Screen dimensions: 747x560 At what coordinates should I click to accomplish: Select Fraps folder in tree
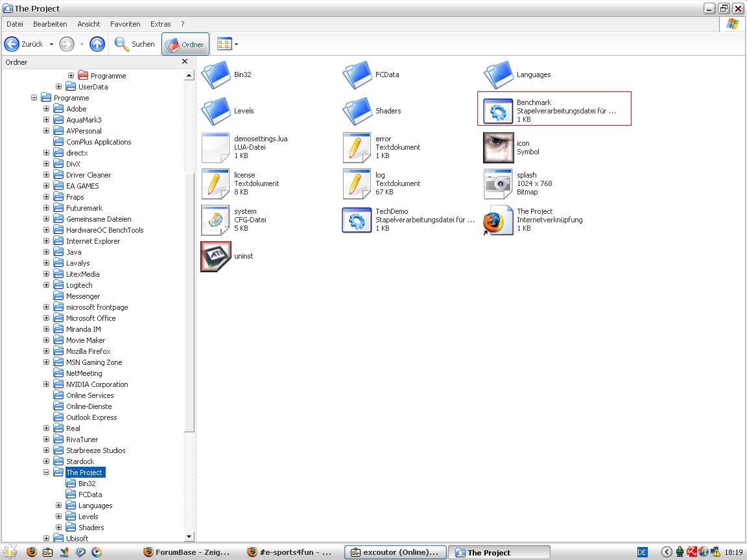click(75, 197)
